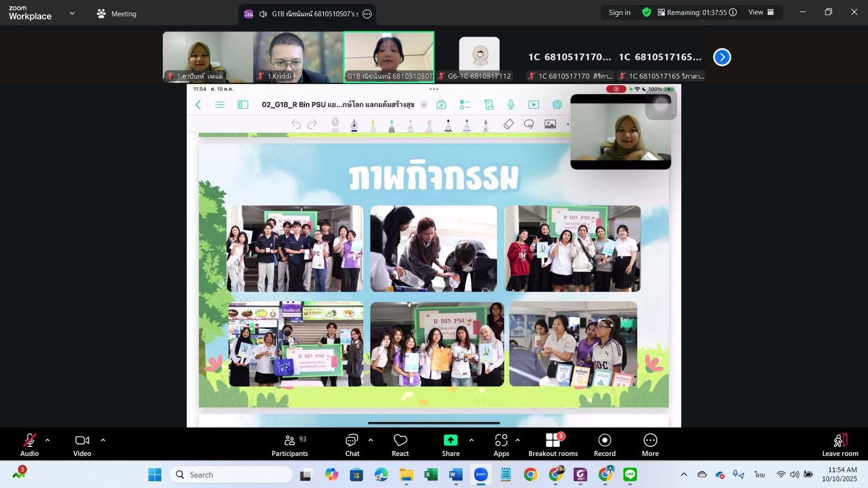Viewport: 868px width, 488px height.
Task: Expand audio settings arrow next to Audio
Action: (47, 440)
